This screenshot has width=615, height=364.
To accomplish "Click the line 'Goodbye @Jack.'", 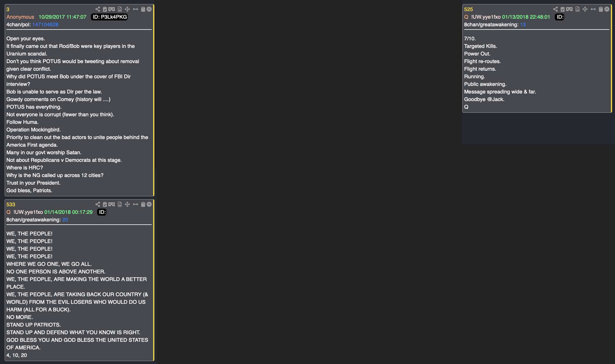I will click(x=484, y=99).
